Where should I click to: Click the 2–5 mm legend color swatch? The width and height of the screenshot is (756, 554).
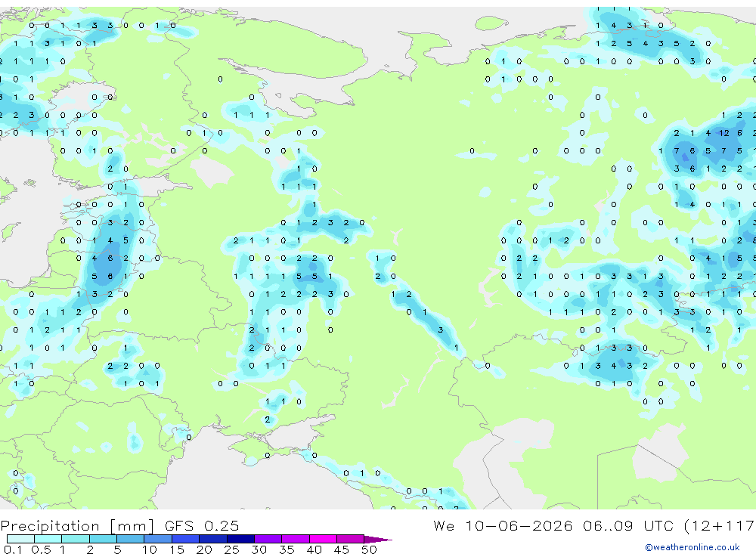[x=103, y=539]
